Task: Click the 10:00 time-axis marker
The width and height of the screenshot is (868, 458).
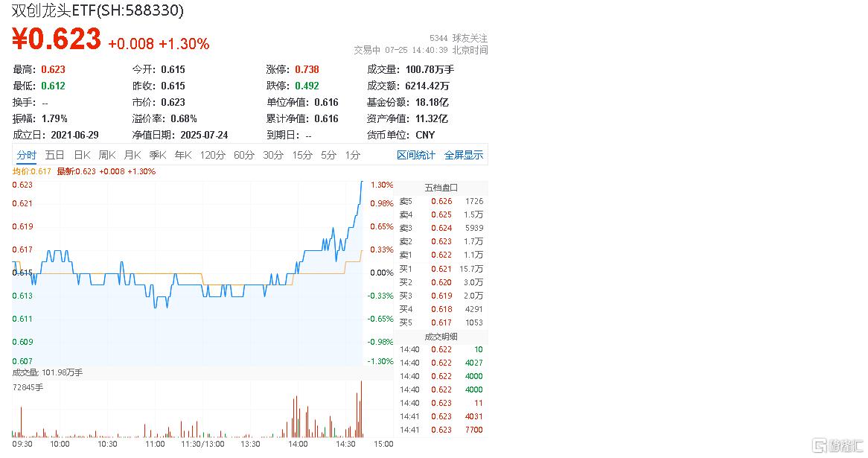Action: point(60,444)
